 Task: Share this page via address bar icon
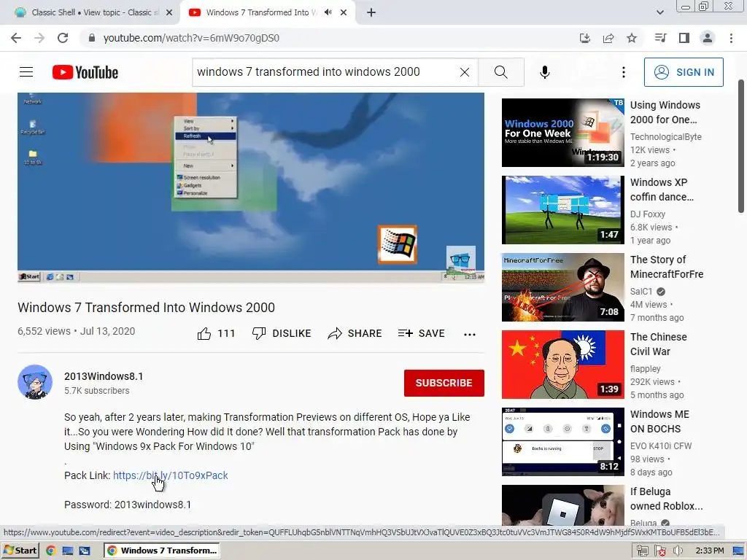pos(608,38)
